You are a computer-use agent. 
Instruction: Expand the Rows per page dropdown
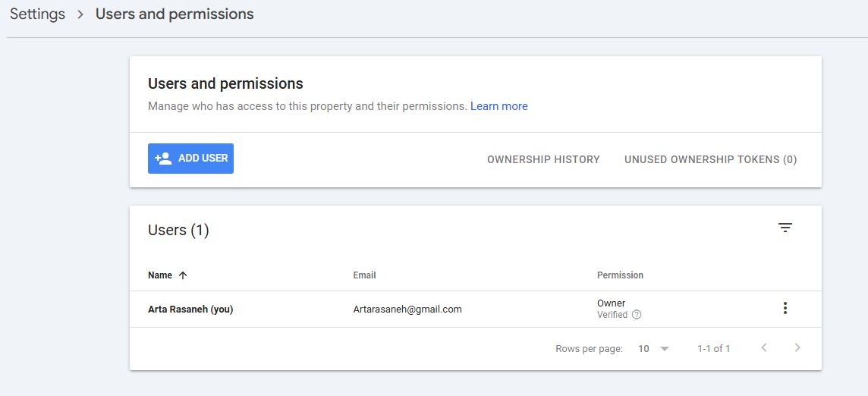[654, 349]
